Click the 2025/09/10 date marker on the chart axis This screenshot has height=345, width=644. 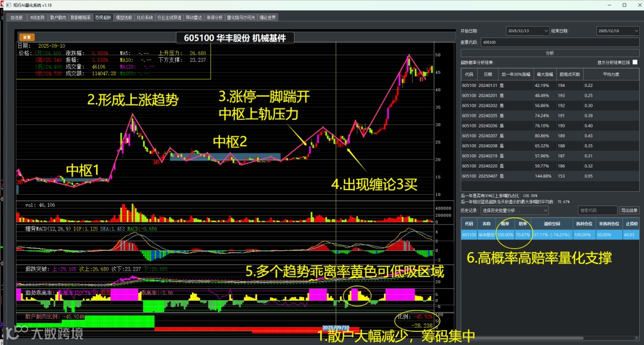pyautogui.click(x=336, y=327)
